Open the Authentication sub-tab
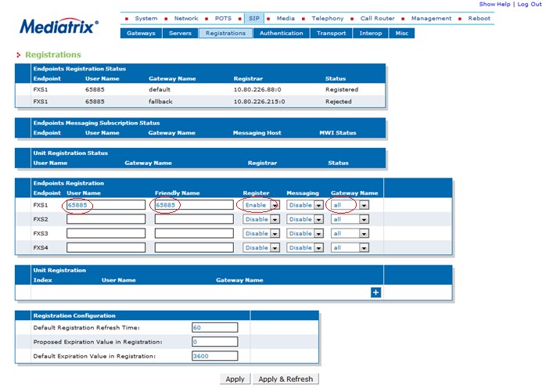The image size is (546, 392). click(282, 33)
